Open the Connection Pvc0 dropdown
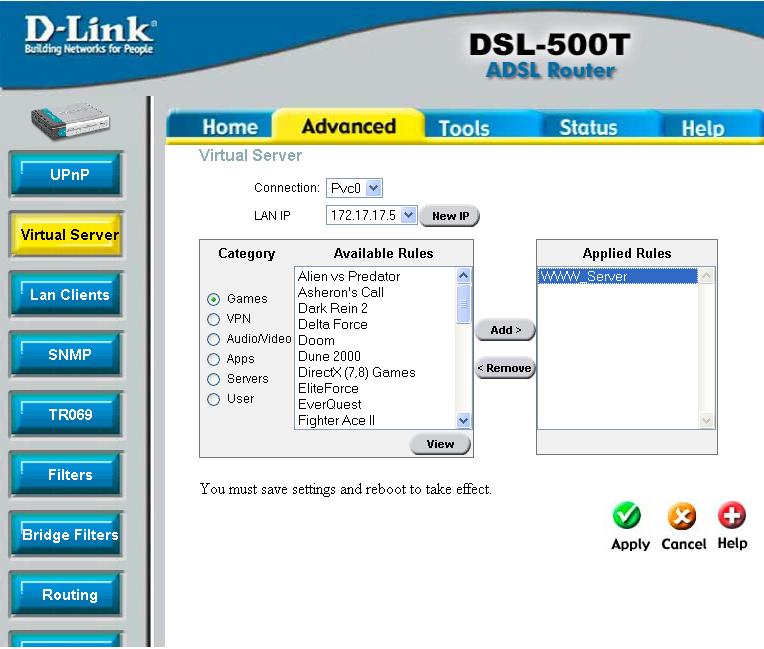This screenshot has height=649, width=764. (355, 188)
